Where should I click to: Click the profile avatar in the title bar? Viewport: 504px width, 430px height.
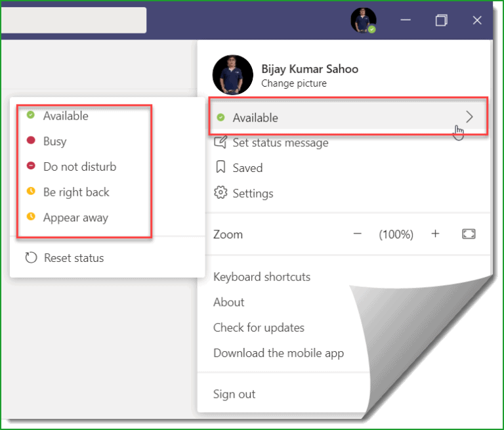click(363, 20)
